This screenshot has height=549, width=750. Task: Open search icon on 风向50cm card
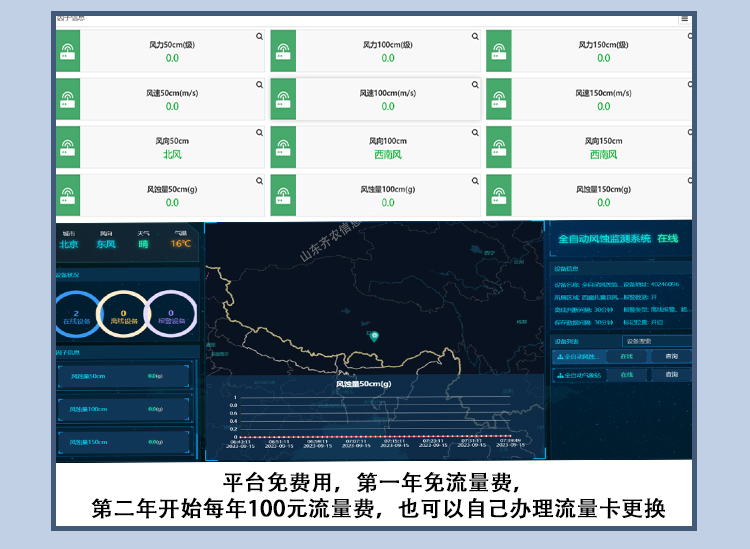point(260,133)
